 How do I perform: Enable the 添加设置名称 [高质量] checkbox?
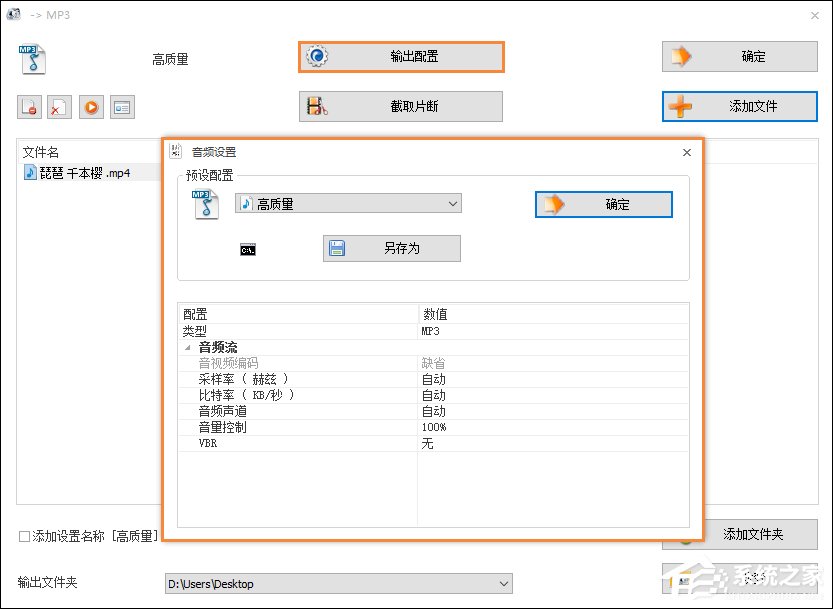coord(22,536)
